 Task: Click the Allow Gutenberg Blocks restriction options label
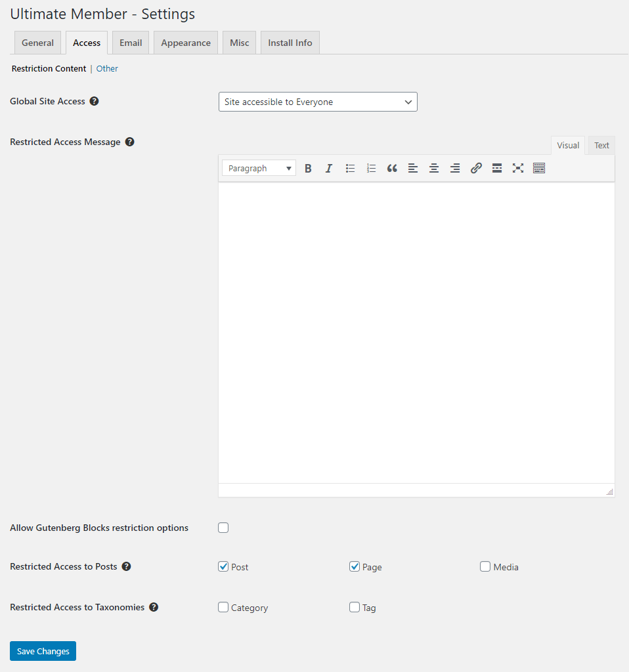click(x=99, y=528)
